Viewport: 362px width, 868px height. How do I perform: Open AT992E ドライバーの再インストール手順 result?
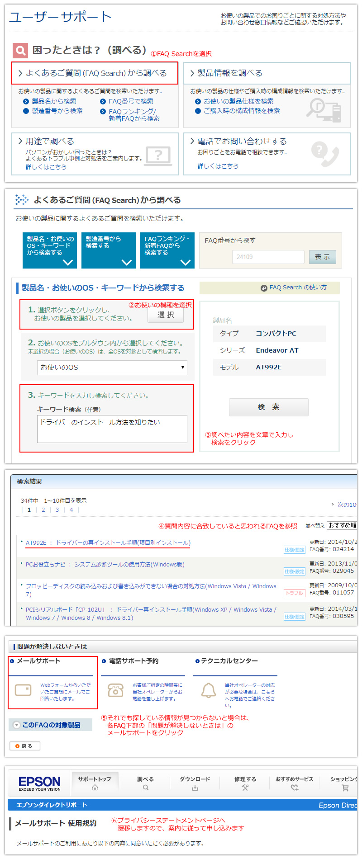pyautogui.click(x=108, y=543)
